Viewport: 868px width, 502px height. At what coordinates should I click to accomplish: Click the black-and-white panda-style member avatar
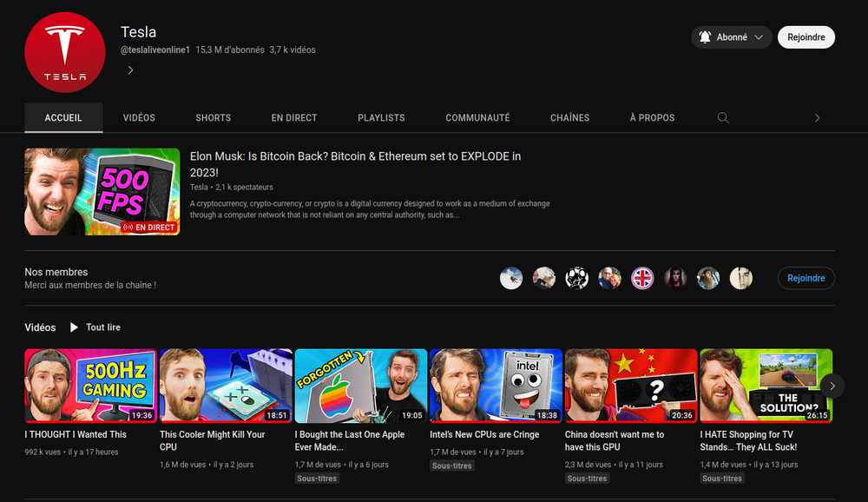coord(577,278)
